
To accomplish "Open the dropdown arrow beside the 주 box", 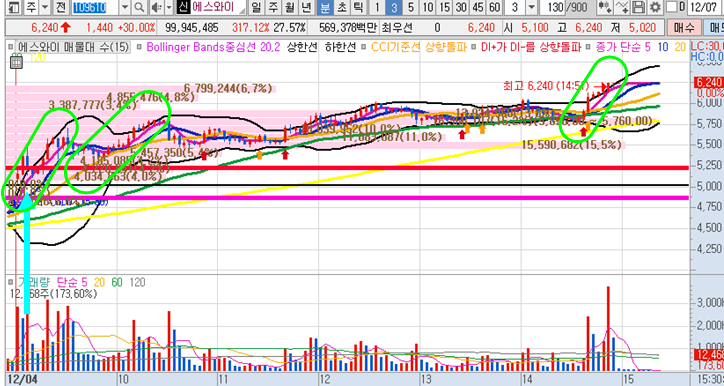I will 45,7.
